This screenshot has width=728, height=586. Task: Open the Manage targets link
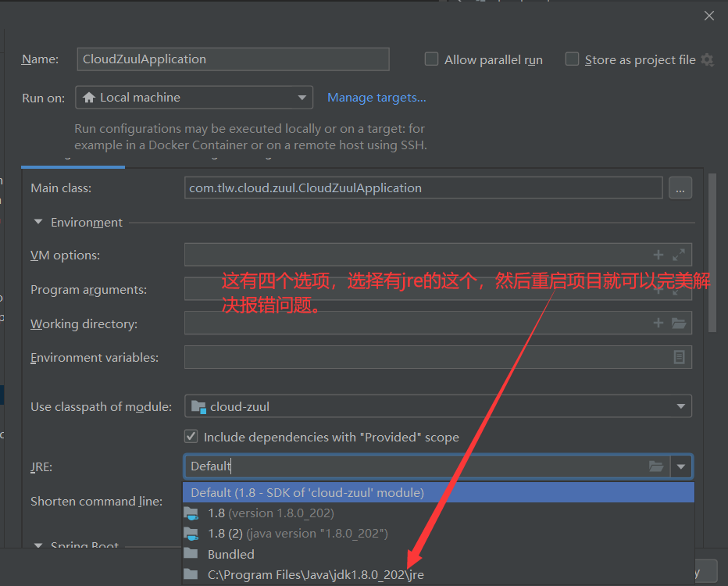point(376,98)
